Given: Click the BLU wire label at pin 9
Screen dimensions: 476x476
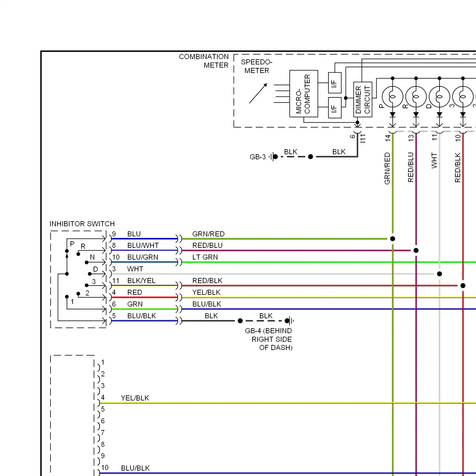Looking at the screenshot, I should point(134,234).
